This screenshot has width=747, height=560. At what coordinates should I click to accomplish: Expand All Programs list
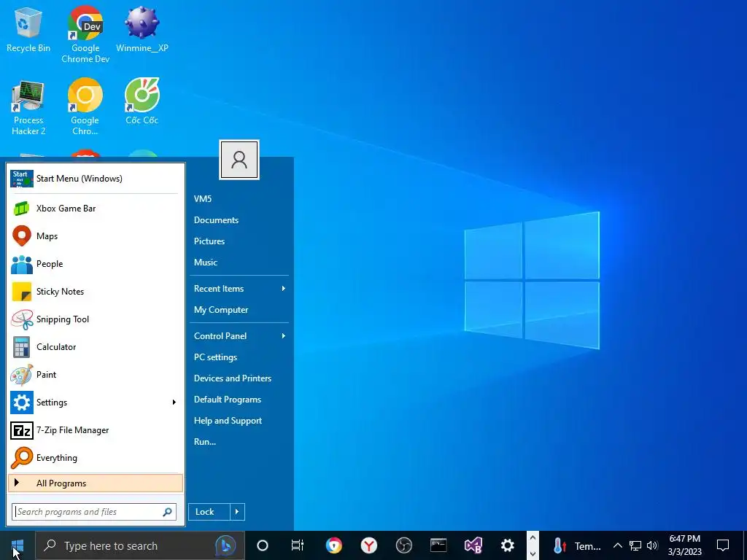point(96,483)
